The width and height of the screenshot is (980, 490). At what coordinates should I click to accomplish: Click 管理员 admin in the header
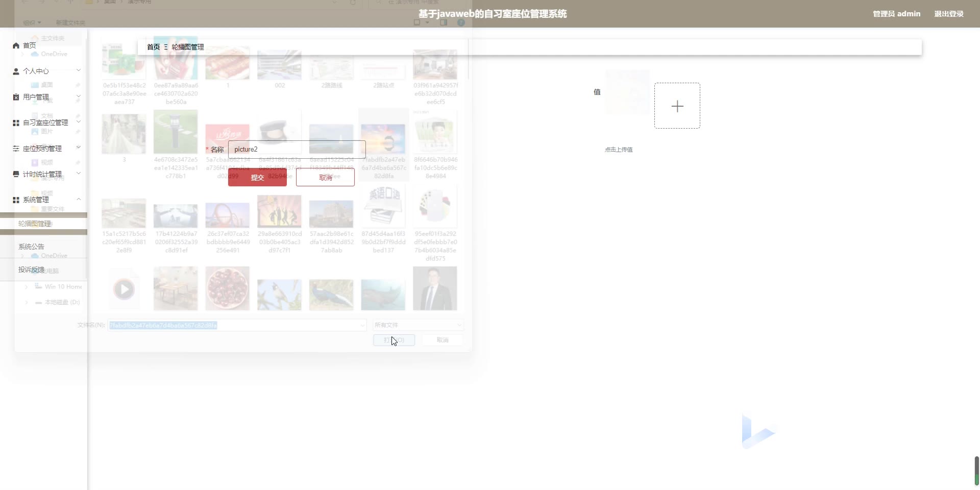click(897, 14)
